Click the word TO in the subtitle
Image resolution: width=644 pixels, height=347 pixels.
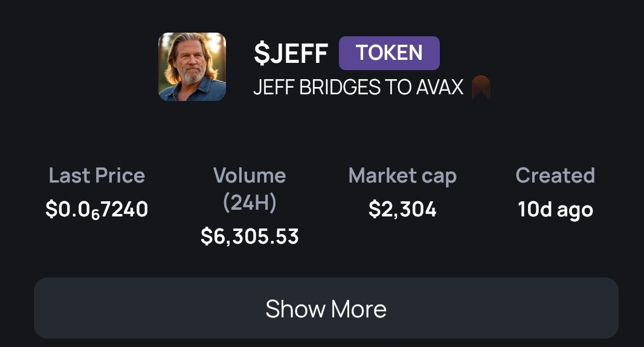391,88
